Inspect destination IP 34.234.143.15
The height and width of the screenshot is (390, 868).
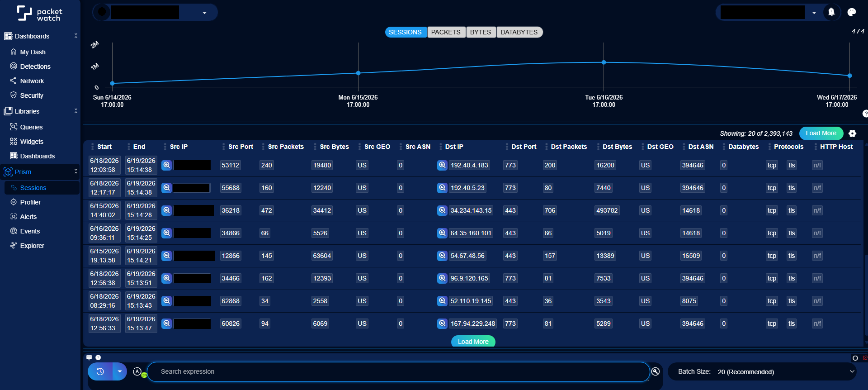[442, 210]
